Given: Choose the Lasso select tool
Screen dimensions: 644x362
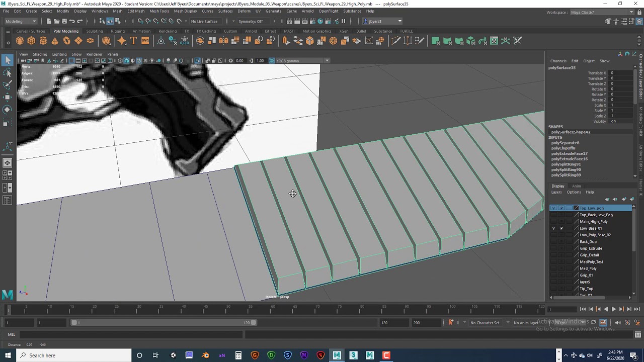Looking at the screenshot, I should tap(7, 73).
